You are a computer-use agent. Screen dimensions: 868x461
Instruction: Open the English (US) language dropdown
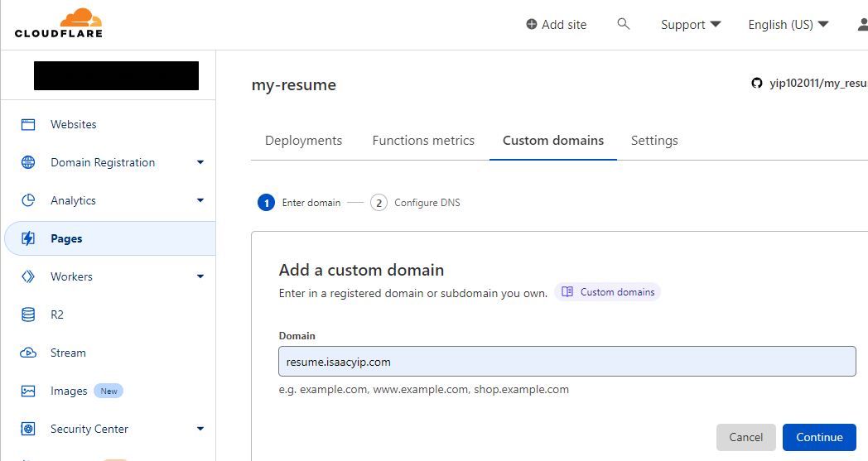(788, 25)
